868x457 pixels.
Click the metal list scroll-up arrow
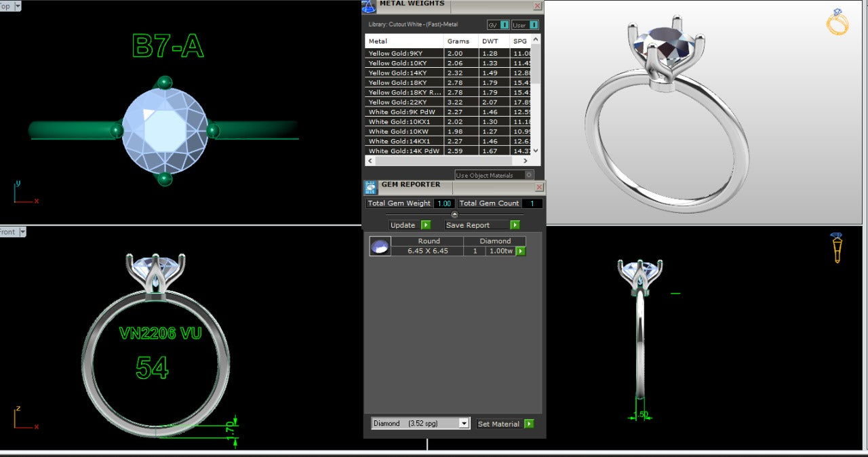536,40
